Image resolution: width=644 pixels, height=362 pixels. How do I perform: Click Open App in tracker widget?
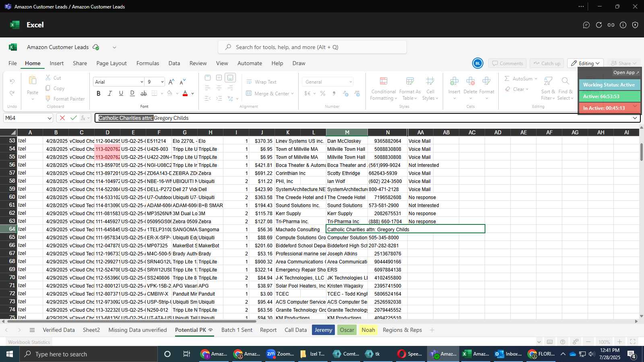(626, 72)
